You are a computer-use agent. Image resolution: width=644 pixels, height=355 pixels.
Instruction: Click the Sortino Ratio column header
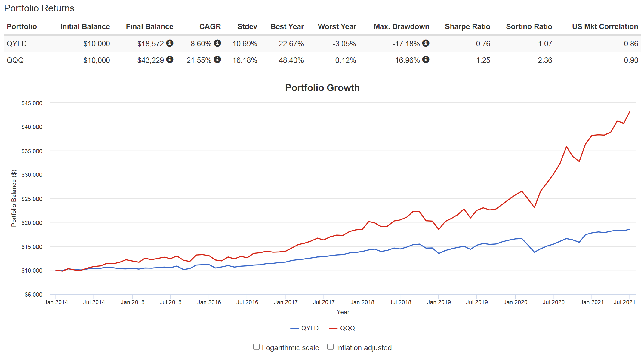529,26
